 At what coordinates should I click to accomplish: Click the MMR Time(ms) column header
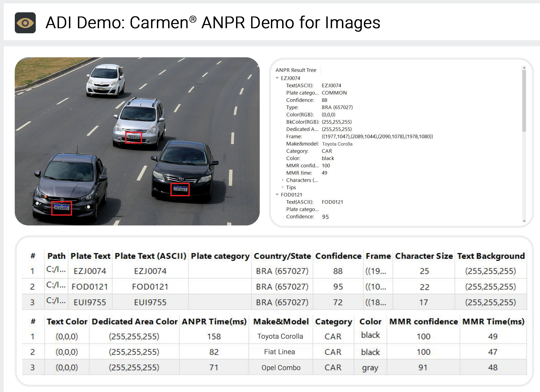(x=493, y=321)
